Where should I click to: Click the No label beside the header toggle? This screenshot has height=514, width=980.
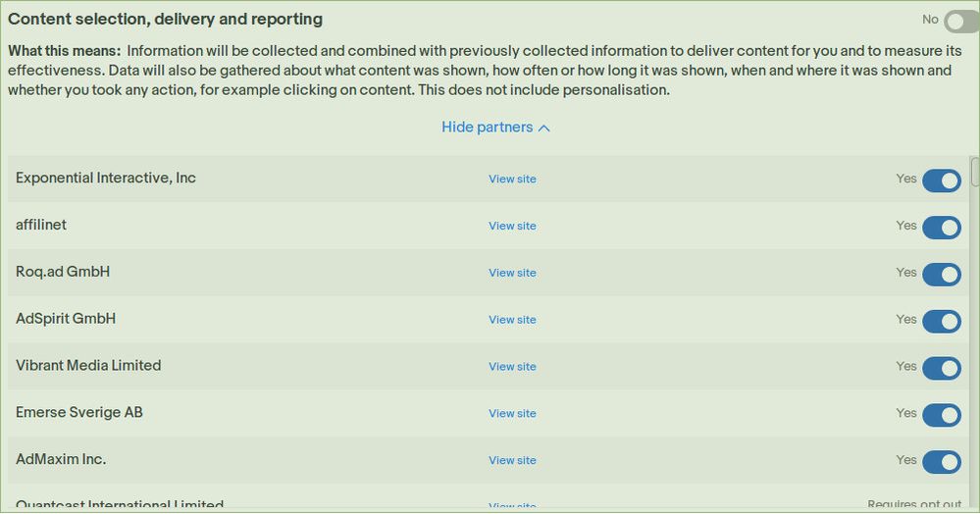click(x=930, y=20)
